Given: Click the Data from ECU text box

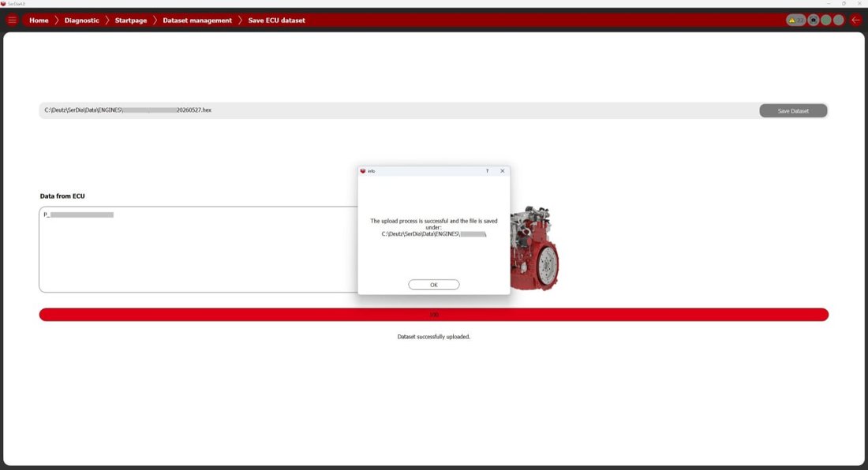Looking at the screenshot, I should (198, 249).
